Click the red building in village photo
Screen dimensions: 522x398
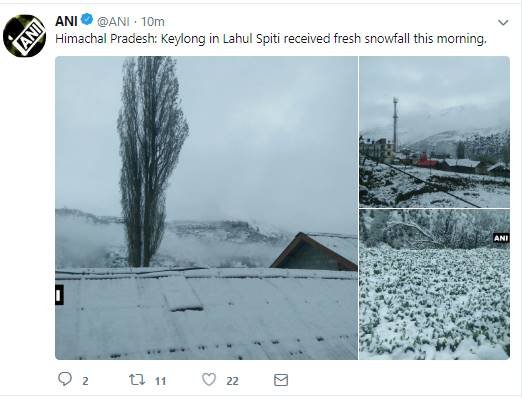click(x=426, y=160)
